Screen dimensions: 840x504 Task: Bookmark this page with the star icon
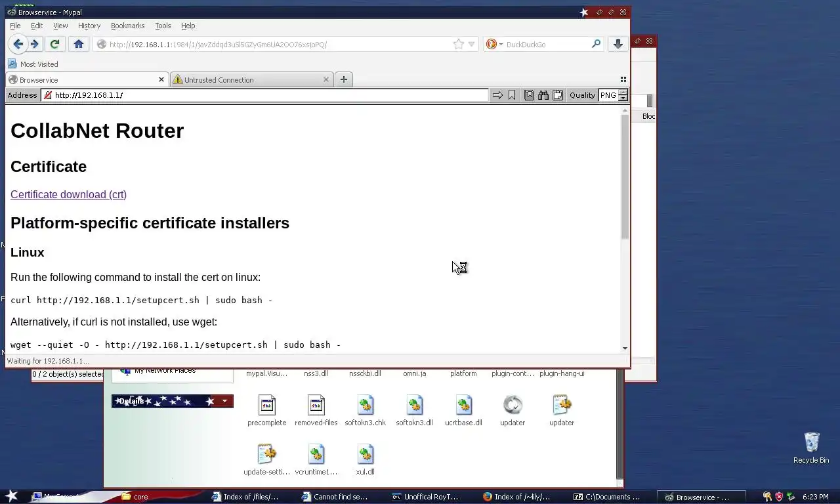(x=459, y=44)
